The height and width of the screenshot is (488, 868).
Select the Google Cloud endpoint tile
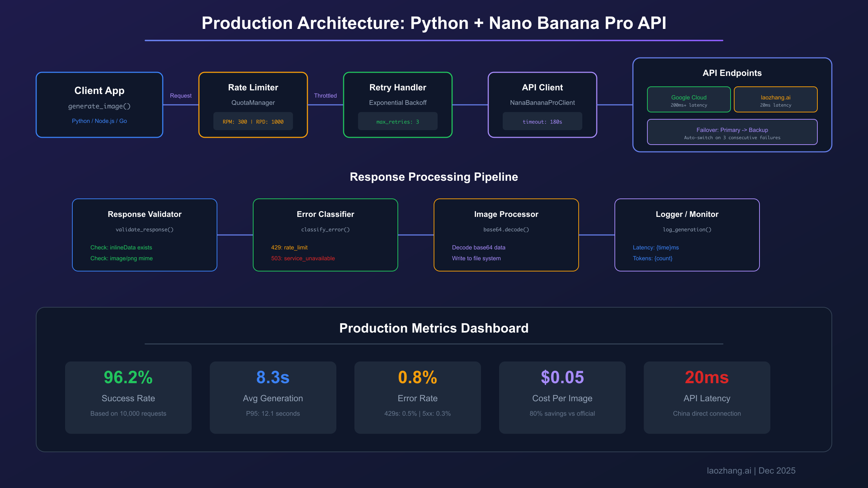pos(689,100)
